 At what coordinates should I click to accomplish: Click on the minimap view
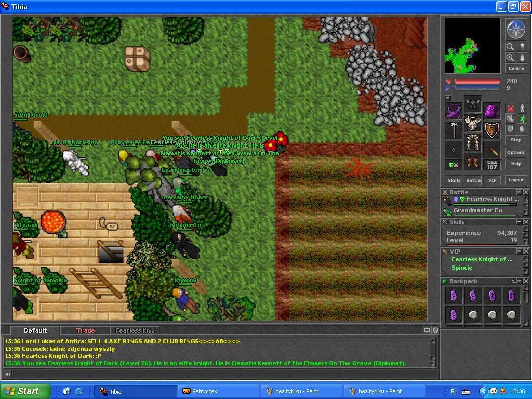pos(472,46)
